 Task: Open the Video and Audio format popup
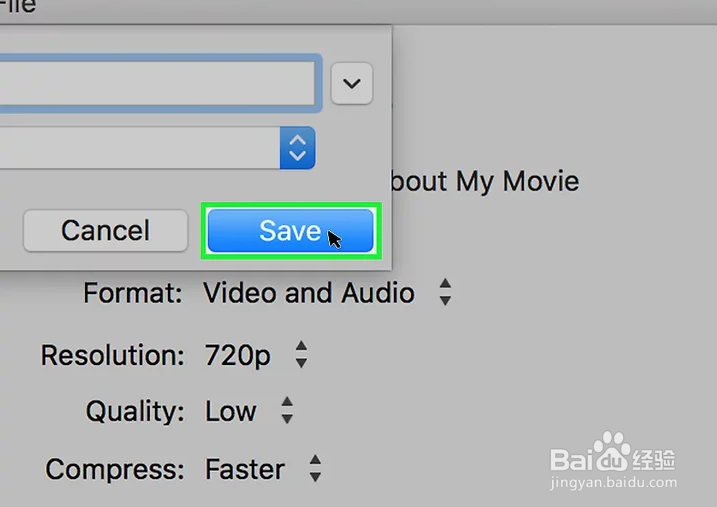coord(327,293)
